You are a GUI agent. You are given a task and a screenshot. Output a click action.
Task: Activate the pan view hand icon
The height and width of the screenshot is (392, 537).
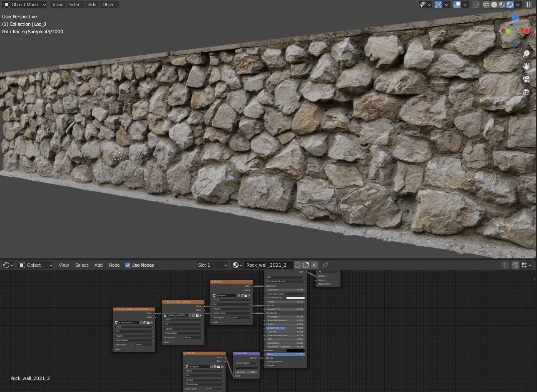tap(527, 66)
